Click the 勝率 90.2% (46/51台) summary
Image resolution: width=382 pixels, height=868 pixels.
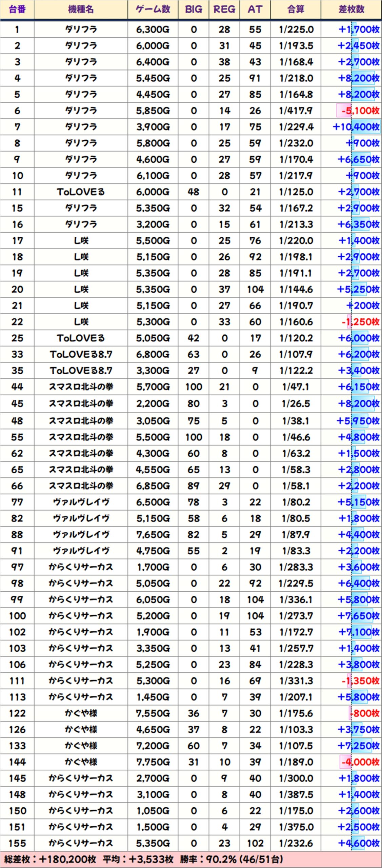click(231, 860)
